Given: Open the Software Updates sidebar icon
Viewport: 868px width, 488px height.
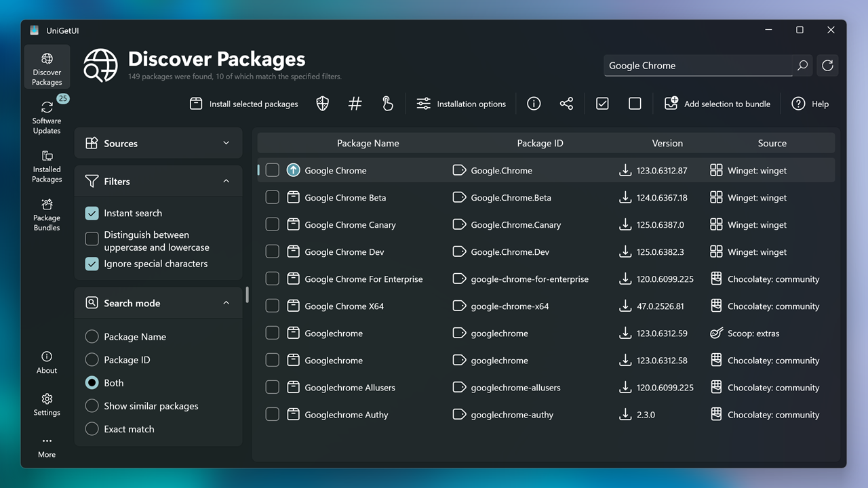Looking at the screenshot, I should (46, 115).
